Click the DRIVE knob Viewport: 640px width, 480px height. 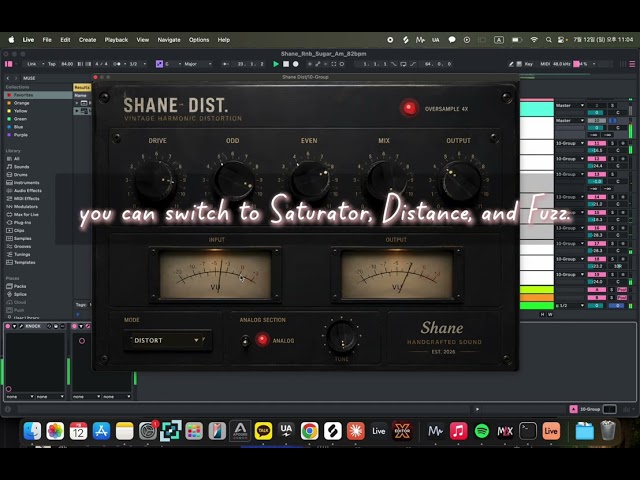click(155, 180)
